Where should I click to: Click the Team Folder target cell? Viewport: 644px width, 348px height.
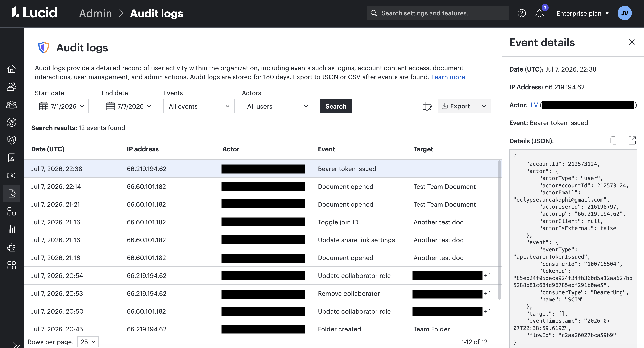(x=432, y=329)
